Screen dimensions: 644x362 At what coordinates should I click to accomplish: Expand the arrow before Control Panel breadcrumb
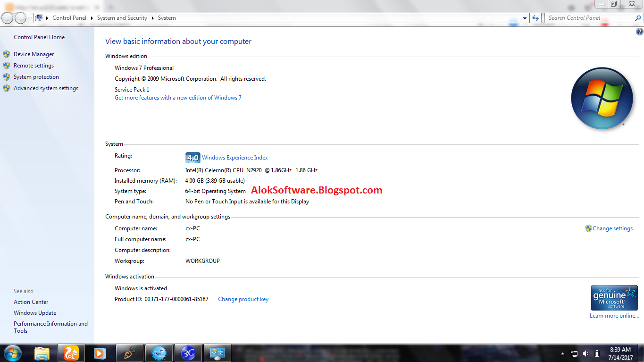(48, 18)
